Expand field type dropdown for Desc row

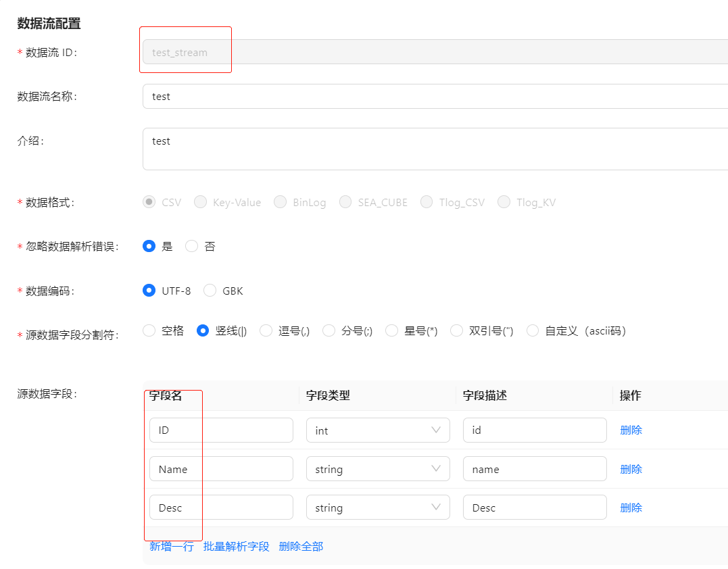pyautogui.click(x=377, y=508)
